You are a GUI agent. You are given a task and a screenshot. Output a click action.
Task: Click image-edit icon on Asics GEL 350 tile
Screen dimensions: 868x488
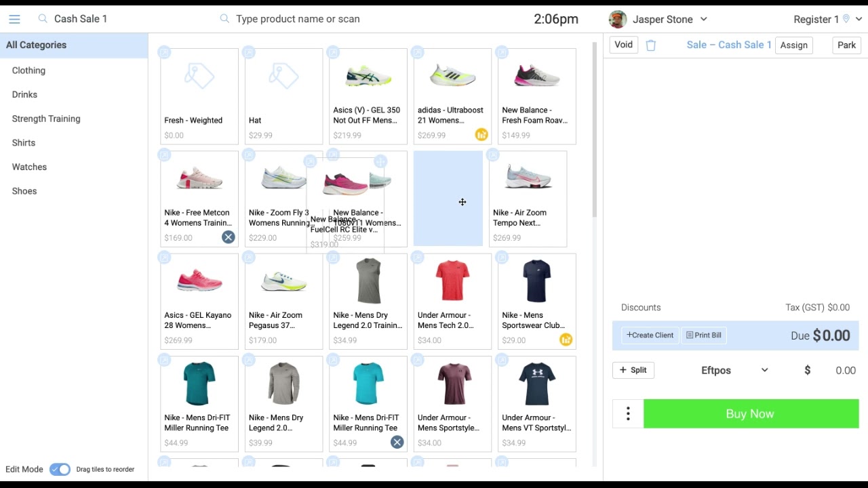333,52
